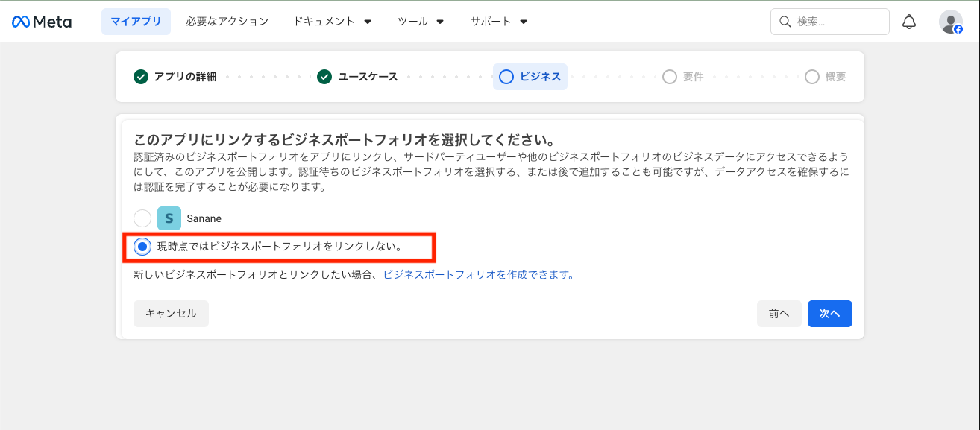Open the user profile avatar
The image size is (980, 430).
click(950, 22)
